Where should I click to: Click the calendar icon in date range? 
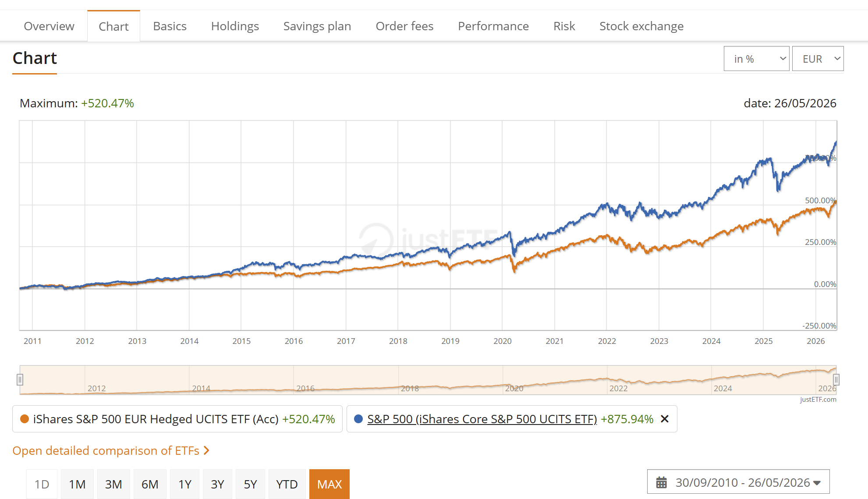[x=661, y=482]
